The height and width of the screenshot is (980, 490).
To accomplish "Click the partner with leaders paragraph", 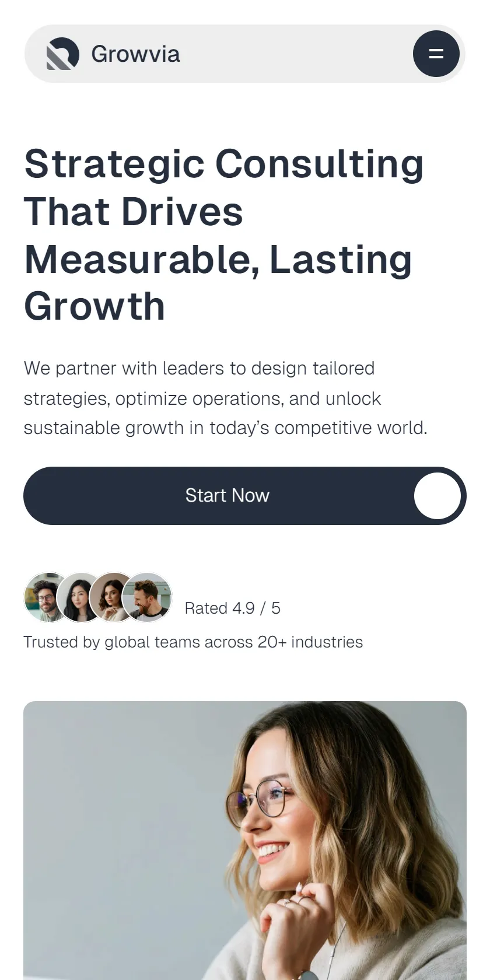I will click(225, 398).
